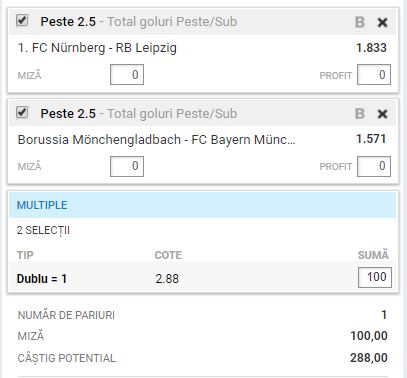
Task: Click the Miză field for Nürnberg bet
Action: tap(127, 75)
